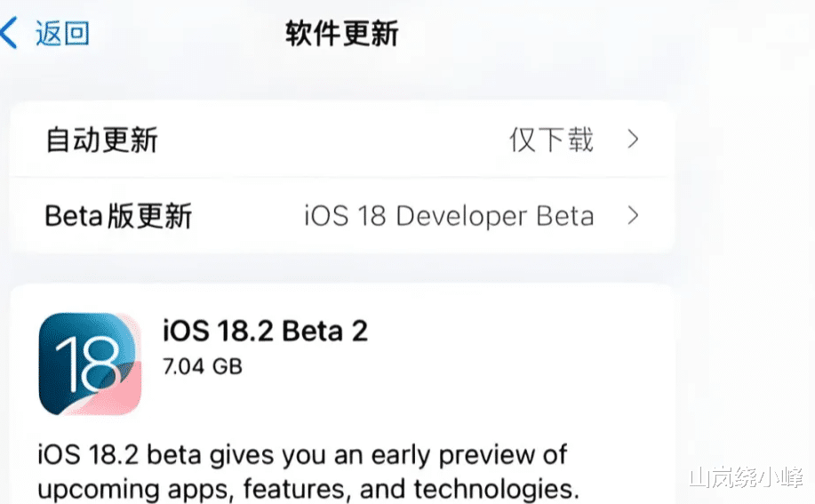Tap the 仅下载 value text
The width and height of the screenshot is (815, 504).
point(551,140)
